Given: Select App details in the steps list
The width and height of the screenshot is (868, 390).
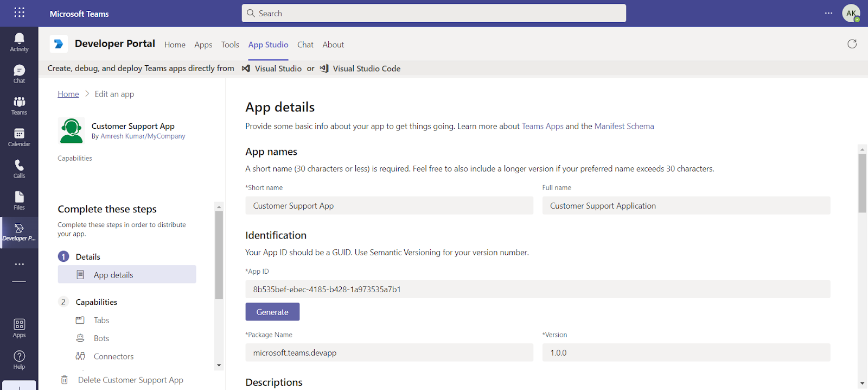Looking at the screenshot, I should click(127, 274).
